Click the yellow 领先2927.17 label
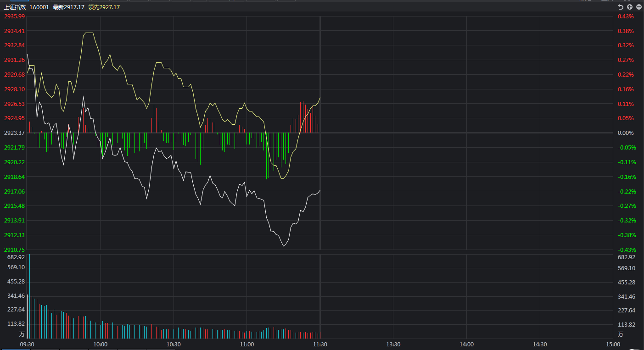Screen dimensions: 644x350 tap(104, 7)
